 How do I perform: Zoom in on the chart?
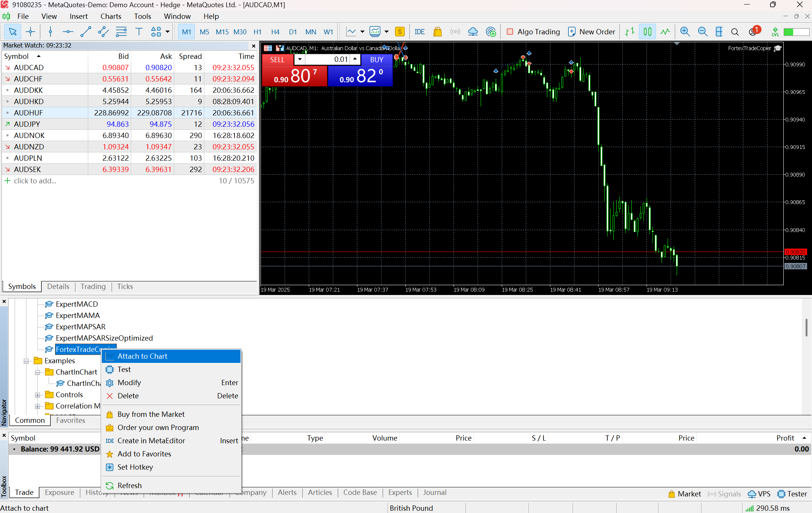(x=685, y=32)
